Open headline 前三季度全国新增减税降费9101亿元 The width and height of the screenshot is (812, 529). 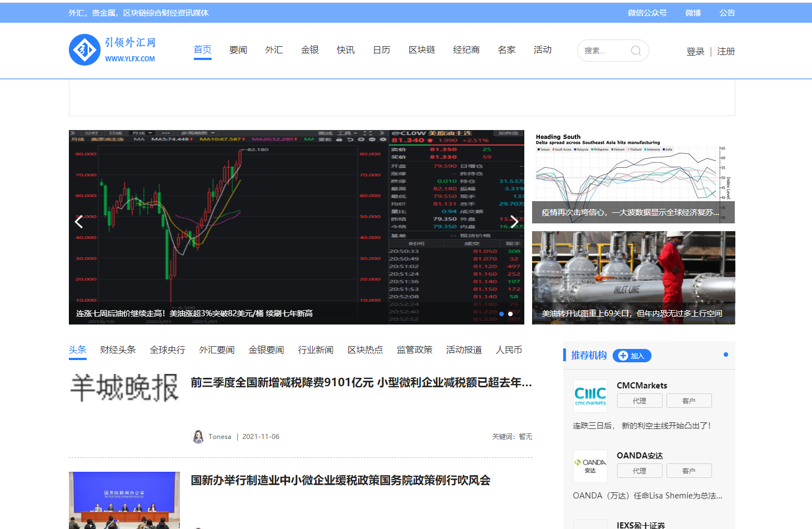click(x=362, y=382)
